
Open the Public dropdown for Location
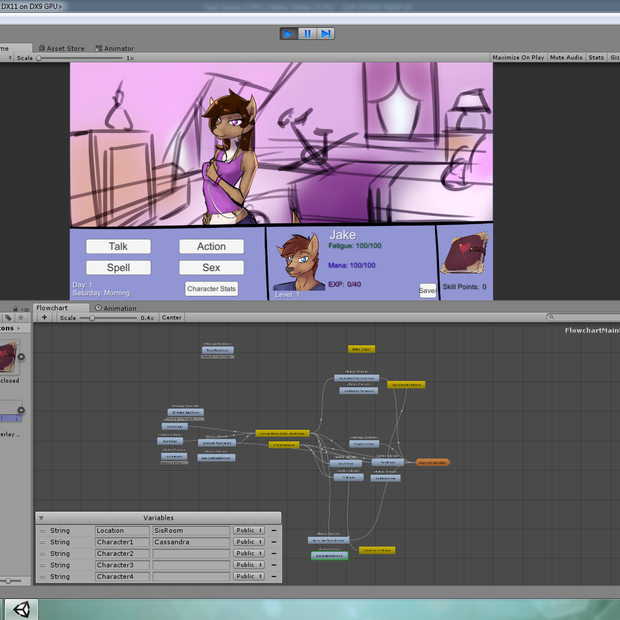(x=249, y=530)
